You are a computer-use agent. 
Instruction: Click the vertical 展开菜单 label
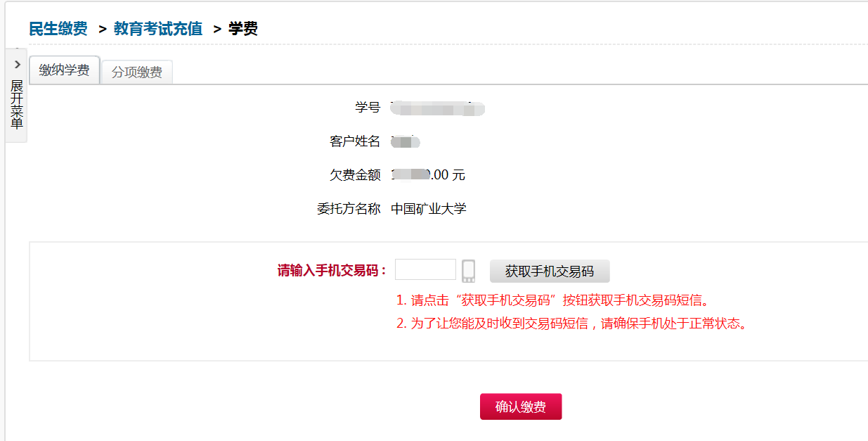click(x=17, y=104)
